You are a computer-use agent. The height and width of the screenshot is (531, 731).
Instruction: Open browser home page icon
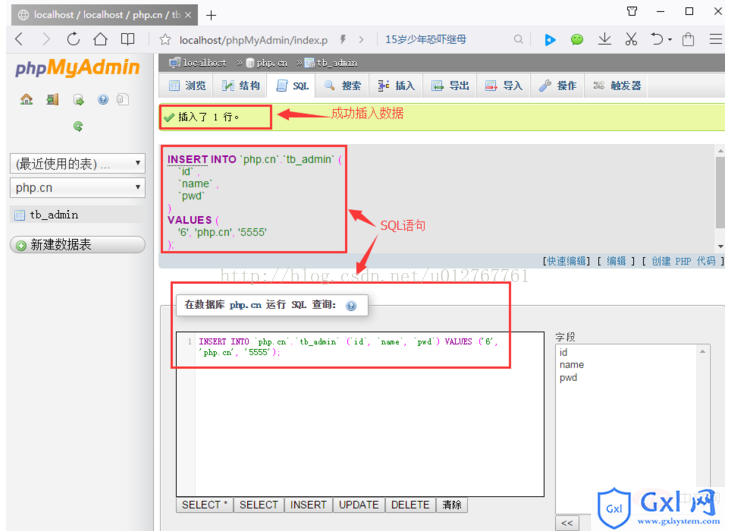pyautogui.click(x=100, y=39)
